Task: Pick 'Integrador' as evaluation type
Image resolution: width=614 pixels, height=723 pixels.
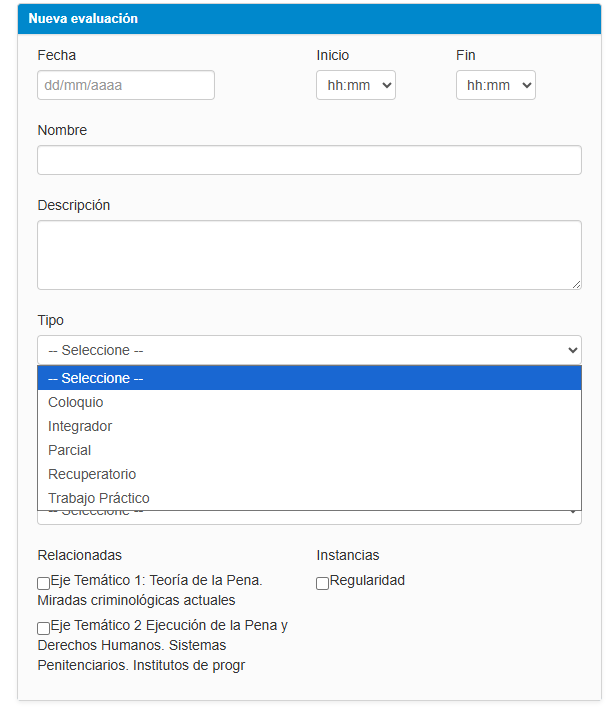Action: coord(80,426)
